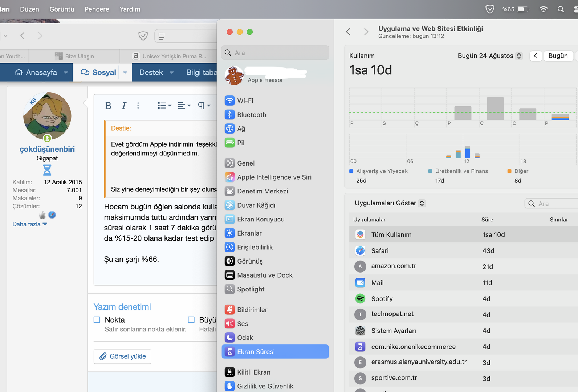Open Kilitli Ekran lock icon
This screenshot has height=392, width=578.
[x=229, y=372]
